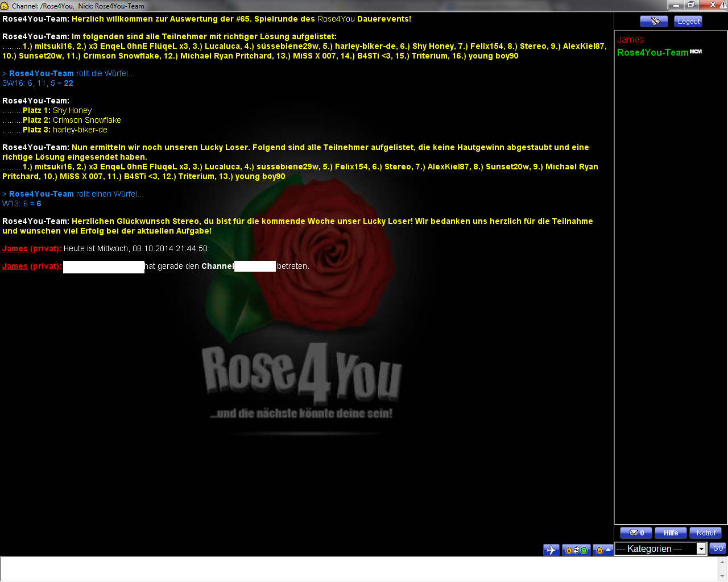Focus the chat message input field

[x=358, y=569]
